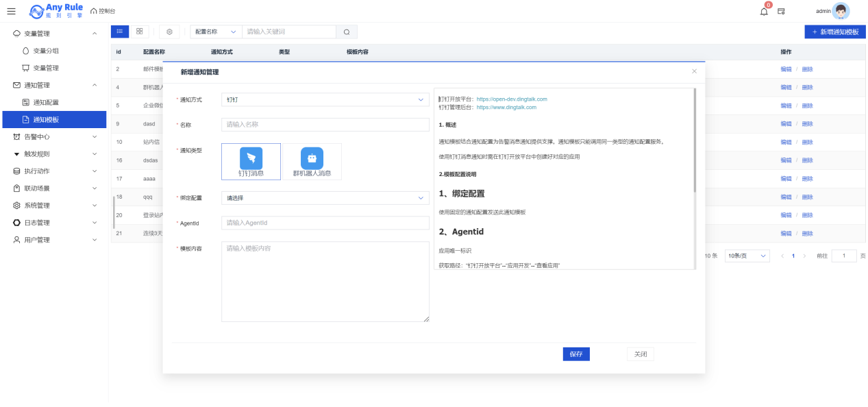Image resolution: width=868 pixels, height=407 pixels.
Task: Open the 绑定配置 select dropdown
Action: point(325,198)
